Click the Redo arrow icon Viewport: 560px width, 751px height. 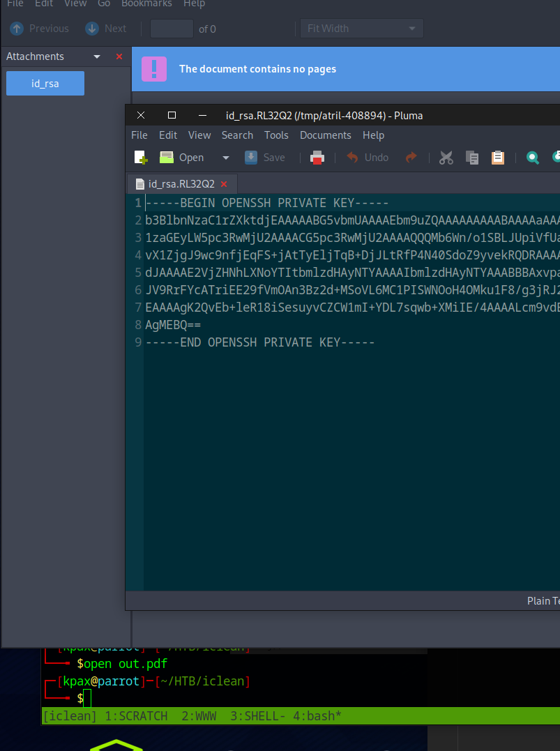[411, 158]
